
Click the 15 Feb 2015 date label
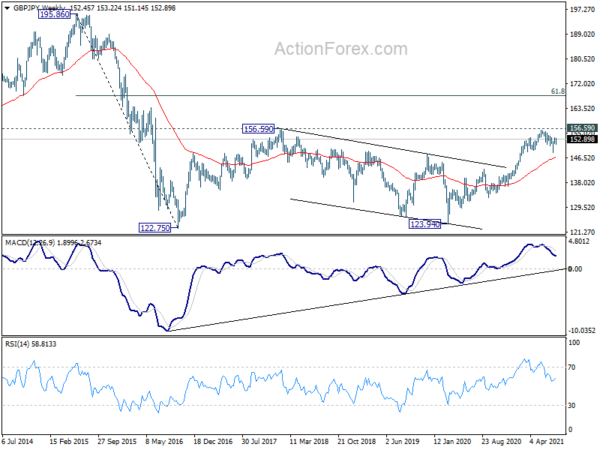[68, 442]
